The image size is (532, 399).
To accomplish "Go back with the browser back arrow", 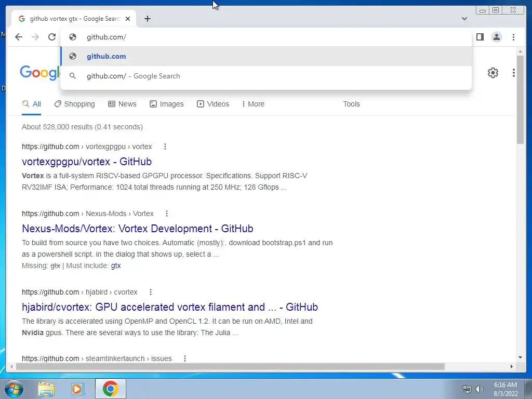I will [x=19, y=37].
